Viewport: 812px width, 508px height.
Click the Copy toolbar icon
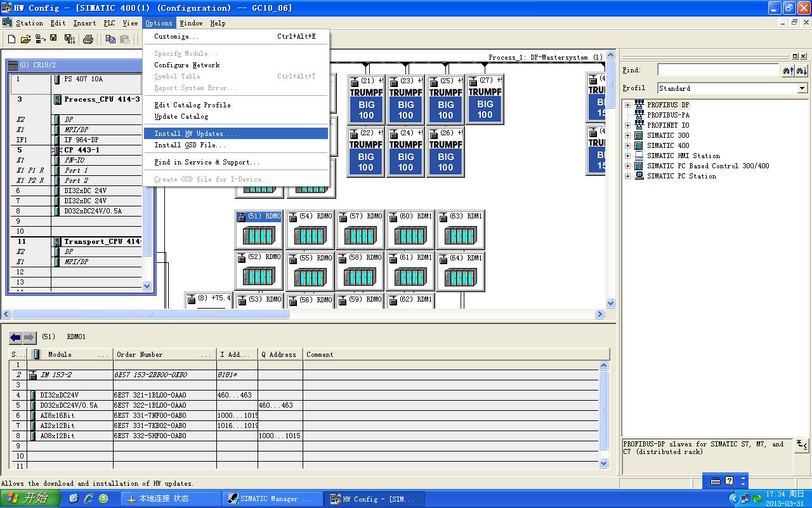point(110,39)
